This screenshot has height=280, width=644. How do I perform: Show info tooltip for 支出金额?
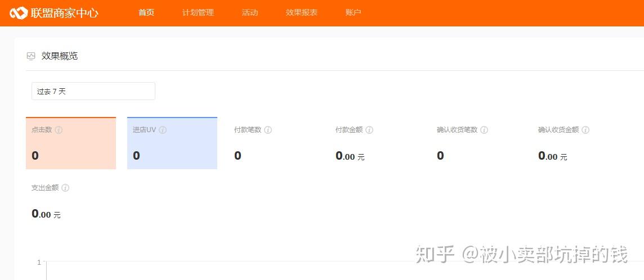click(65, 188)
